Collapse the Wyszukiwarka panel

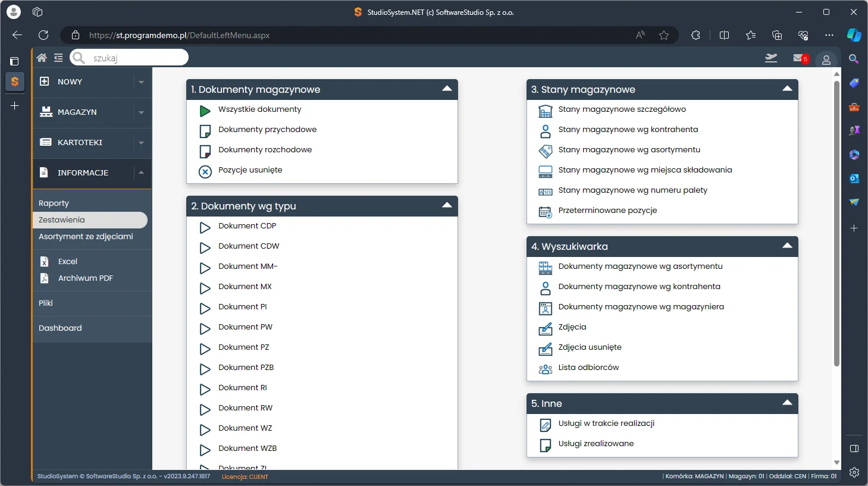pos(787,246)
